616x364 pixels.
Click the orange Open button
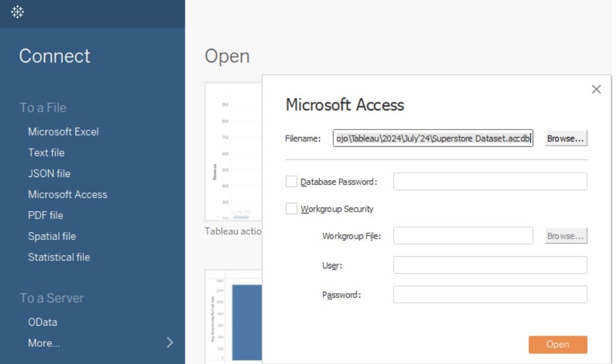tap(558, 344)
